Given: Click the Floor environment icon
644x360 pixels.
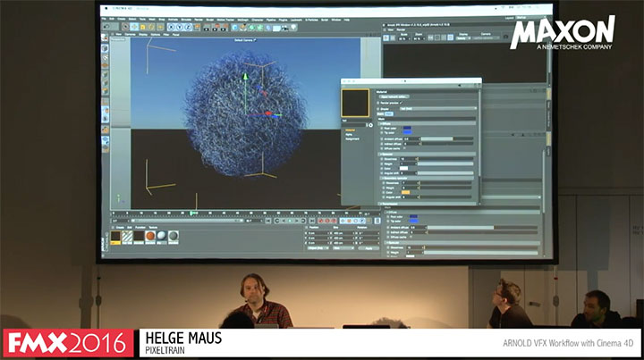Looking at the screenshot, I should (x=276, y=28).
